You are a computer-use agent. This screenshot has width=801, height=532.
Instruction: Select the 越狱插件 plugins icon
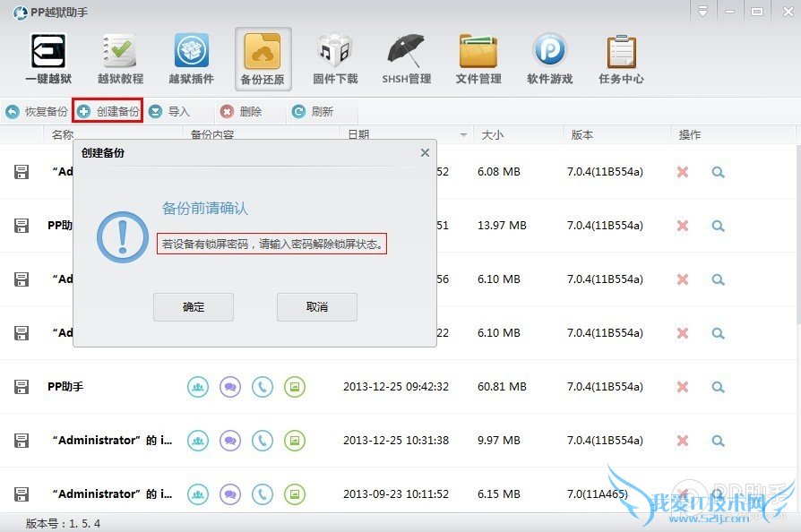tap(191, 57)
